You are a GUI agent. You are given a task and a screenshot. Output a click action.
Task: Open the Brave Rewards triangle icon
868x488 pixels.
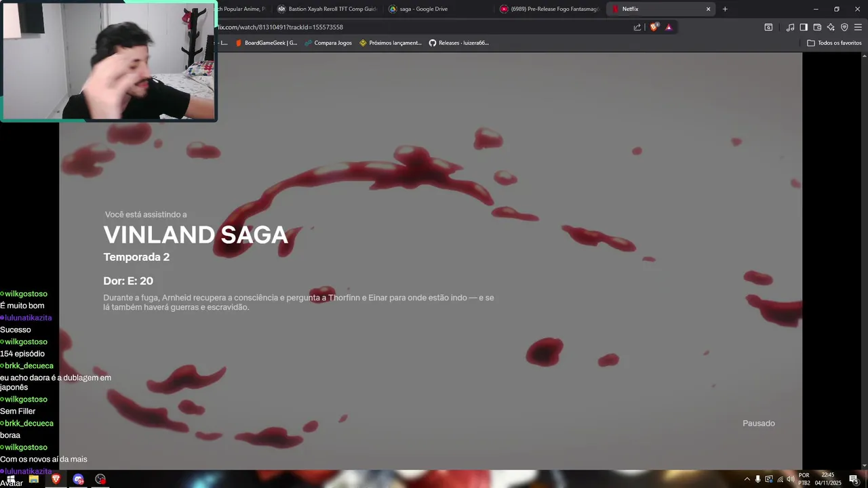point(669,27)
